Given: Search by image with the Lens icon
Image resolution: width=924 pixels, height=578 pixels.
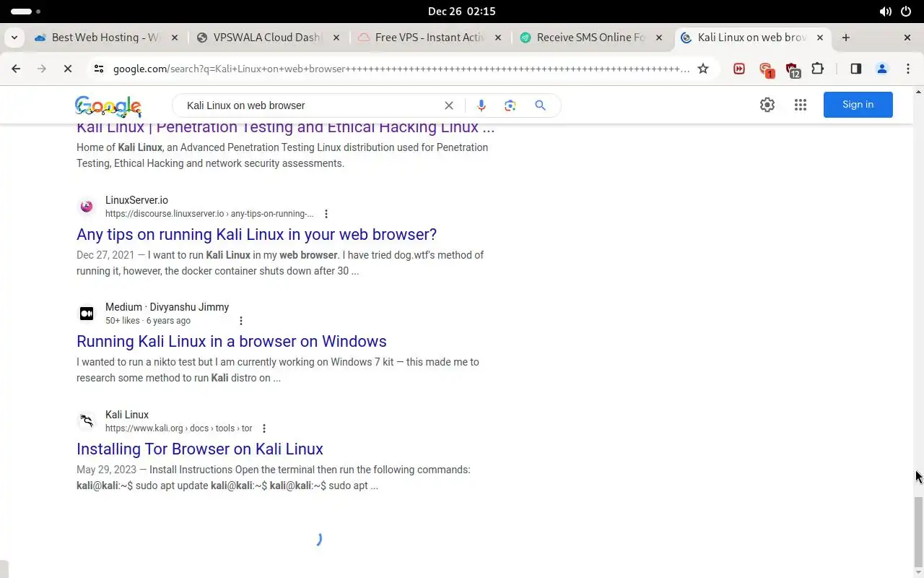Looking at the screenshot, I should point(510,105).
